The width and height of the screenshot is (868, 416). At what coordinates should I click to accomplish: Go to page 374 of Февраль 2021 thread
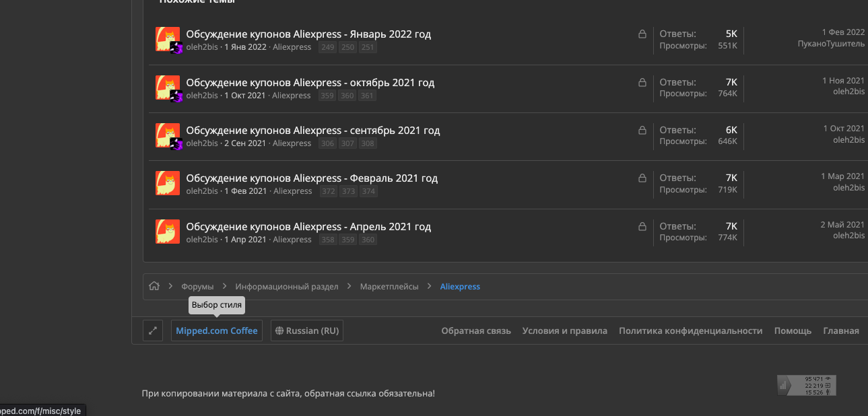368,191
